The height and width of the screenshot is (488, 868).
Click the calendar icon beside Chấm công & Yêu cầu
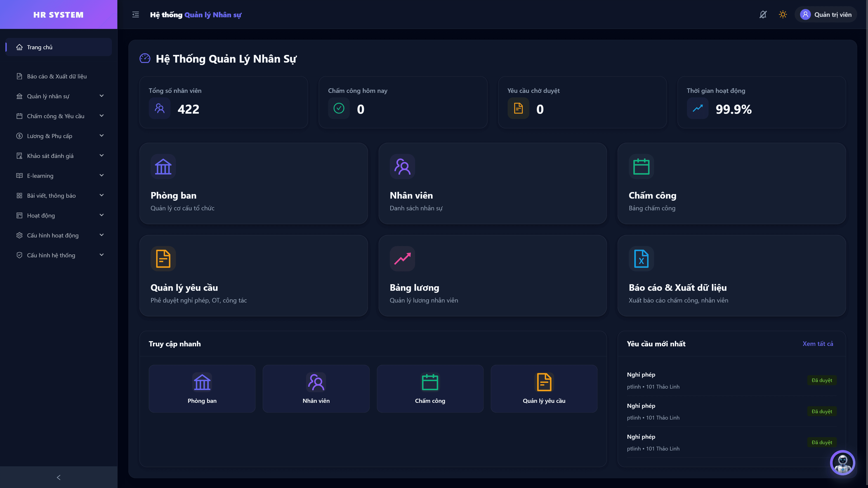tap(19, 116)
